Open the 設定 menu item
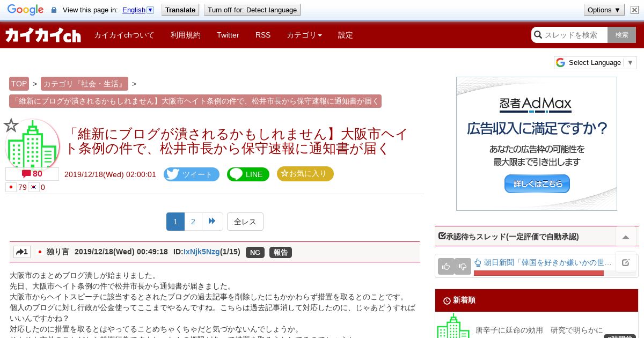The image size is (644, 338). pyautogui.click(x=346, y=35)
